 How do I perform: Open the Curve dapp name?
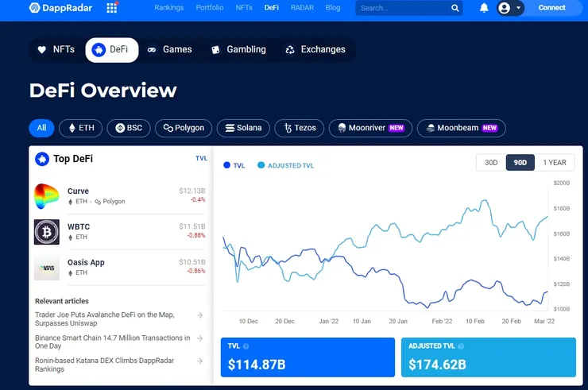[78, 191]
